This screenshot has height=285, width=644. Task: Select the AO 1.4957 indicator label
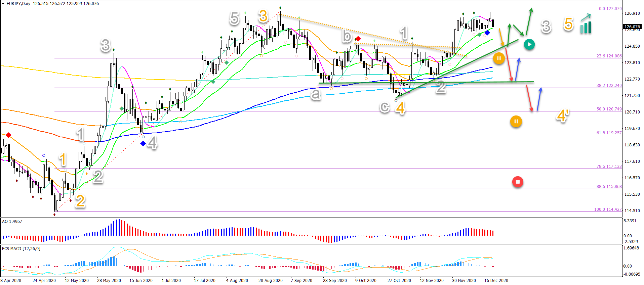click(12, 222)
